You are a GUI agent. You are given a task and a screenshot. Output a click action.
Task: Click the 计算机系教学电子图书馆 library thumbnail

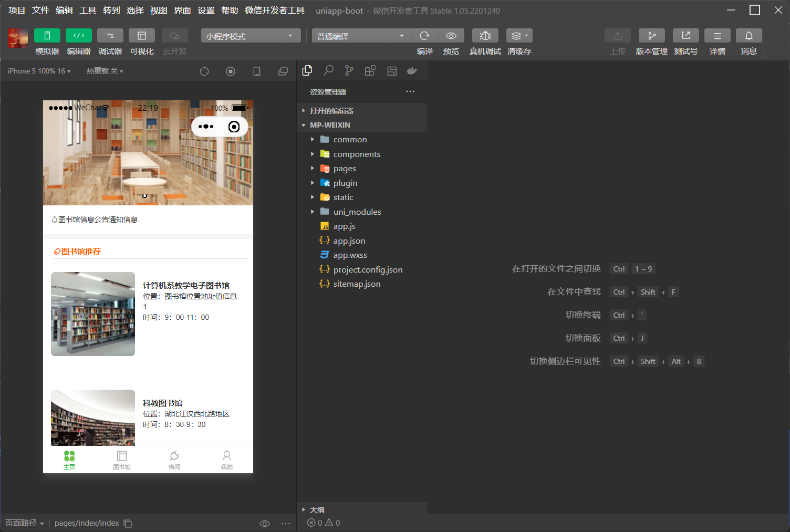93,314
